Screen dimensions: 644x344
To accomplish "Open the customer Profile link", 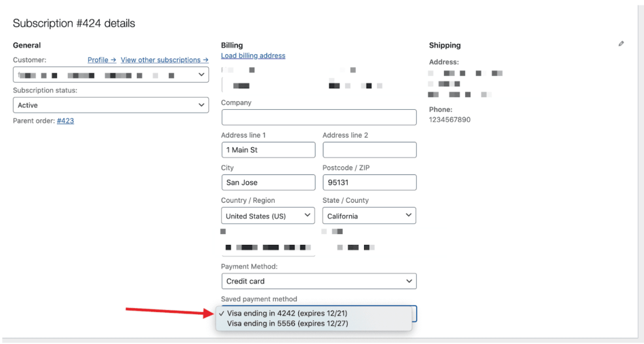I will [102, 60].
